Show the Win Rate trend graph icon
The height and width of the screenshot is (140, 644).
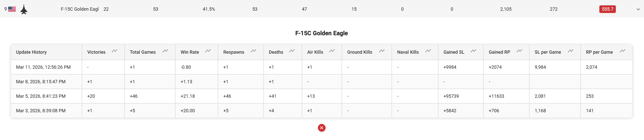208,51
